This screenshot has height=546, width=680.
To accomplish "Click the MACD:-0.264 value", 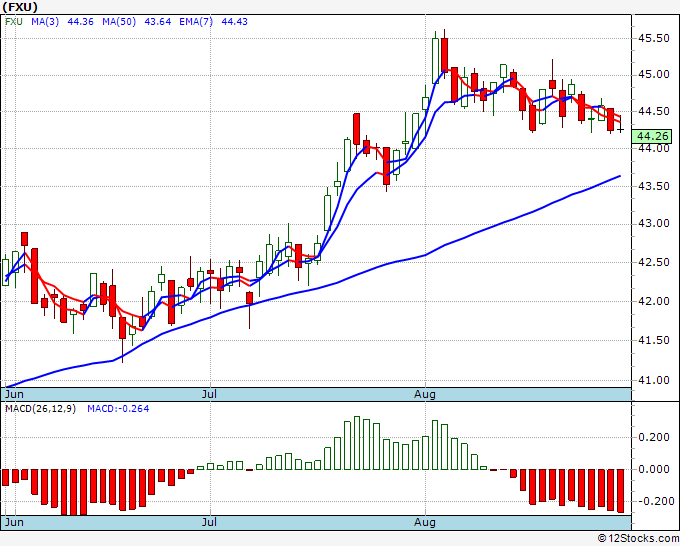I will 118,409.
